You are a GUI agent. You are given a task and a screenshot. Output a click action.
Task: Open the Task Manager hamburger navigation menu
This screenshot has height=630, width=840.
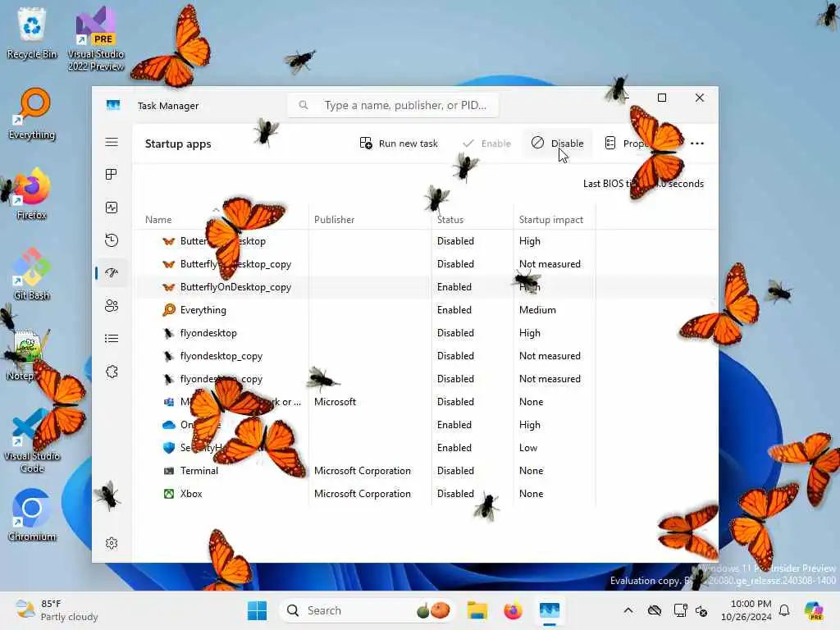(112, 142)
